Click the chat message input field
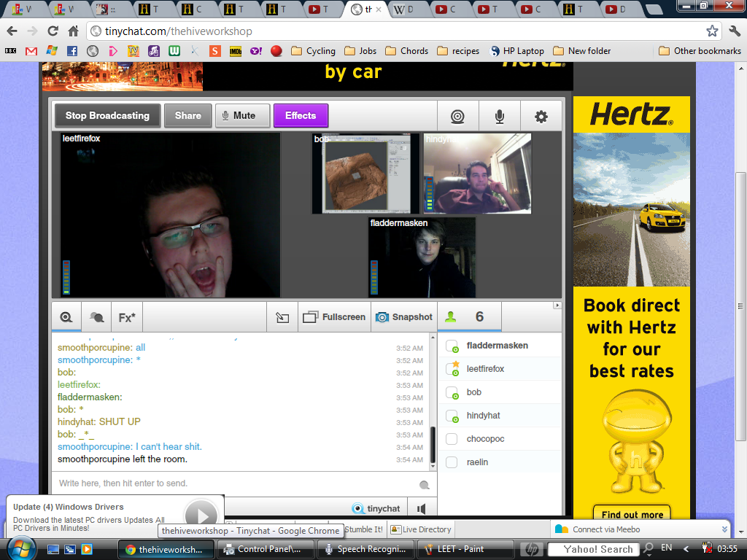Viewport: 747px width, 560px height. pyautogui.click(x=236, y=483)
